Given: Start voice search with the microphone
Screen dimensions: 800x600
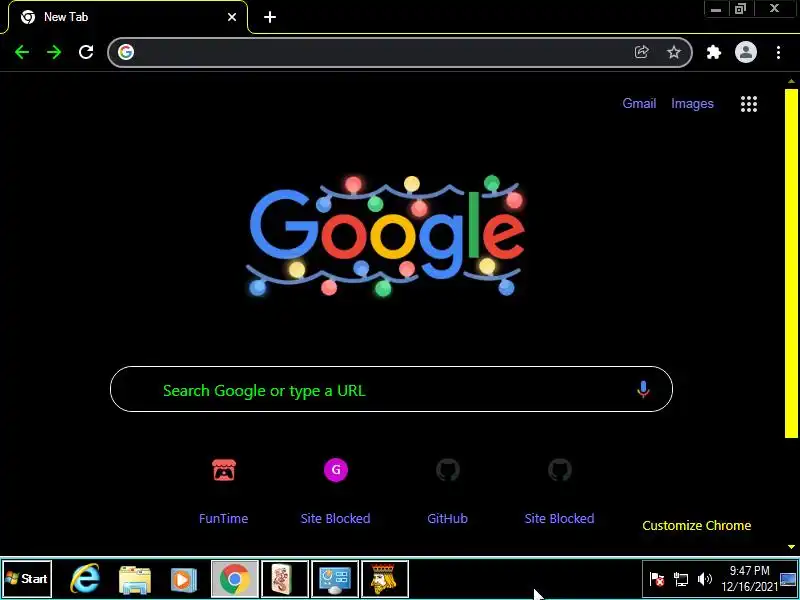Looking at the screenshot, I should [643, 389].
